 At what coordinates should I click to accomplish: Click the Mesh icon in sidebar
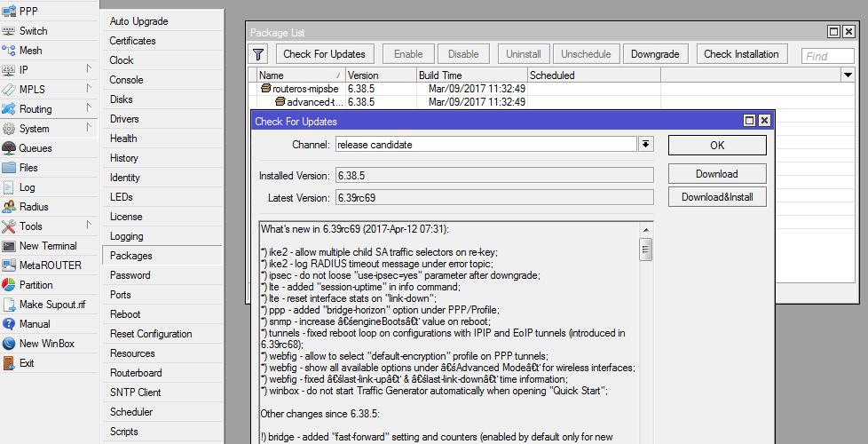pyautogui.click(x=8, y=51)
